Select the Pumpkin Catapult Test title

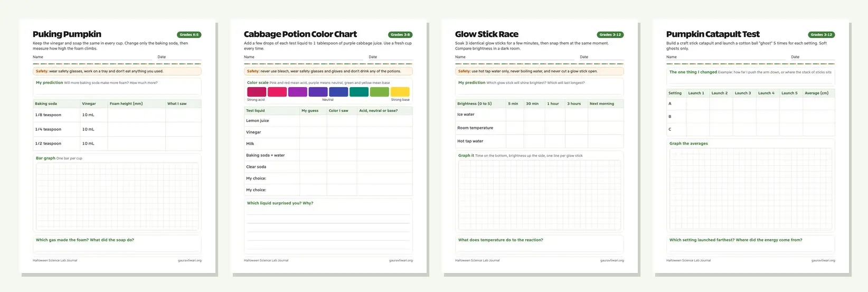[x=713, y=34]
